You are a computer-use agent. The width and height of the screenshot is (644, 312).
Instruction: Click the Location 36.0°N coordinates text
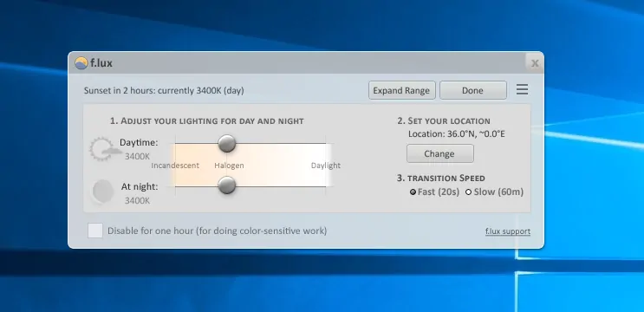[x=457, y=133]
